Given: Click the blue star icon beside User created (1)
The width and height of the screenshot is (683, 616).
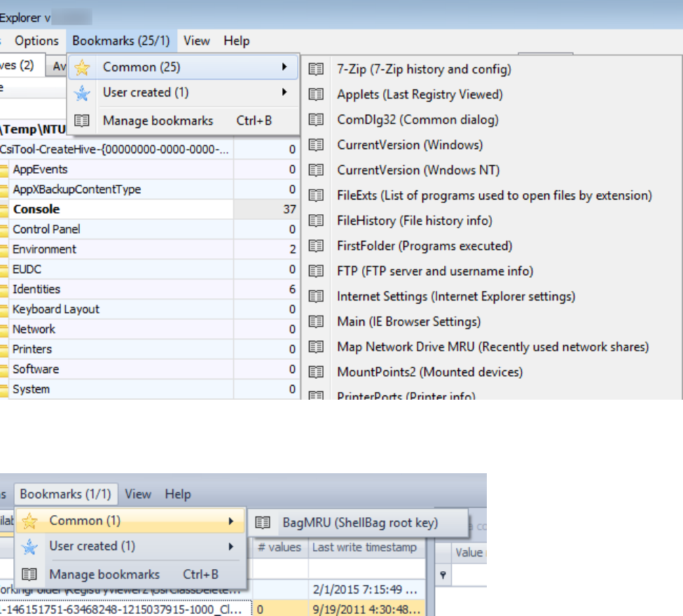Looking at the screenshot, I should tap(82, 92).
